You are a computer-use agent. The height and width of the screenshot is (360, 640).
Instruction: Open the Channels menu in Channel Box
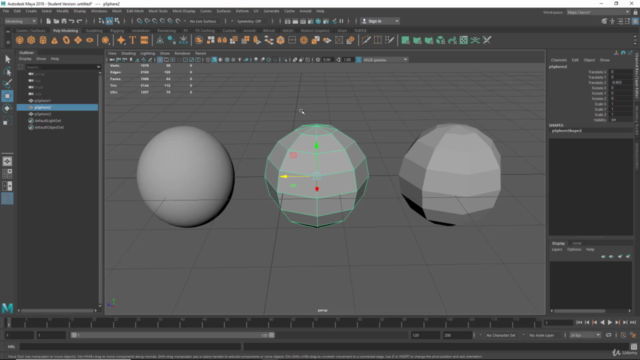559,60
